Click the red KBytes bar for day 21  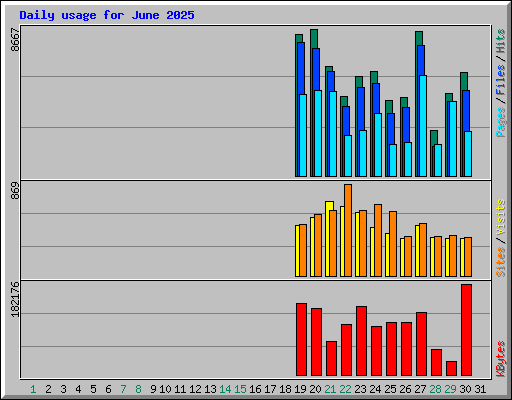(x=331, y=358)
